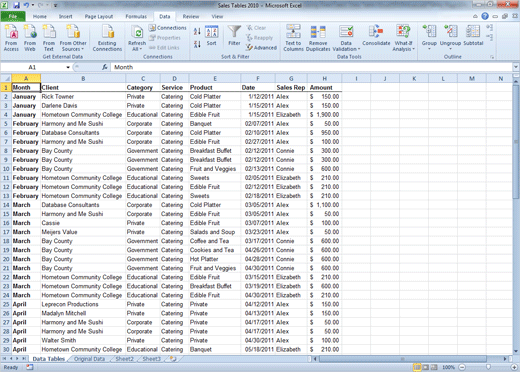
Task: Sort A to Z ascending
Action: [197, 31]
